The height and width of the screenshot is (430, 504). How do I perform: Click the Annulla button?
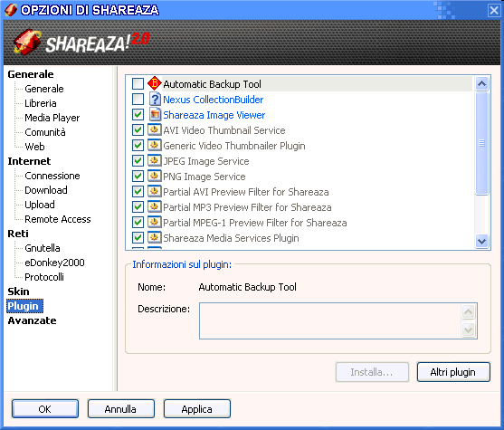(121, 409)
